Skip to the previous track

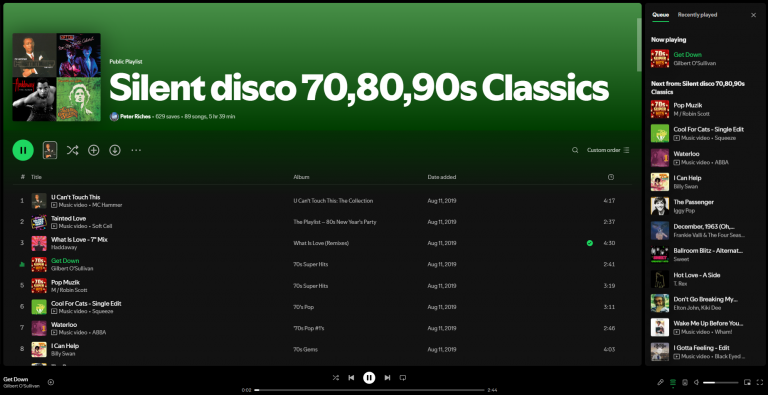(351, 377)
